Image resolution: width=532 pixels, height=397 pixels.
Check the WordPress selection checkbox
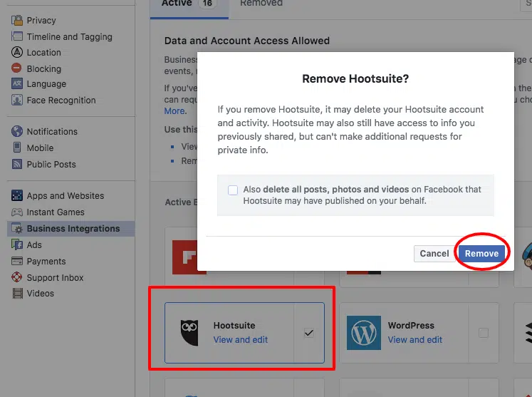(484, 333)
